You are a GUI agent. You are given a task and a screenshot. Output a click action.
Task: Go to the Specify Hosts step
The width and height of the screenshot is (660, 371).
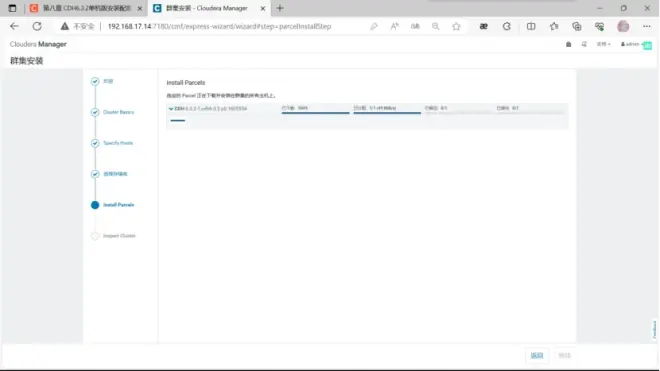(118, 143)
